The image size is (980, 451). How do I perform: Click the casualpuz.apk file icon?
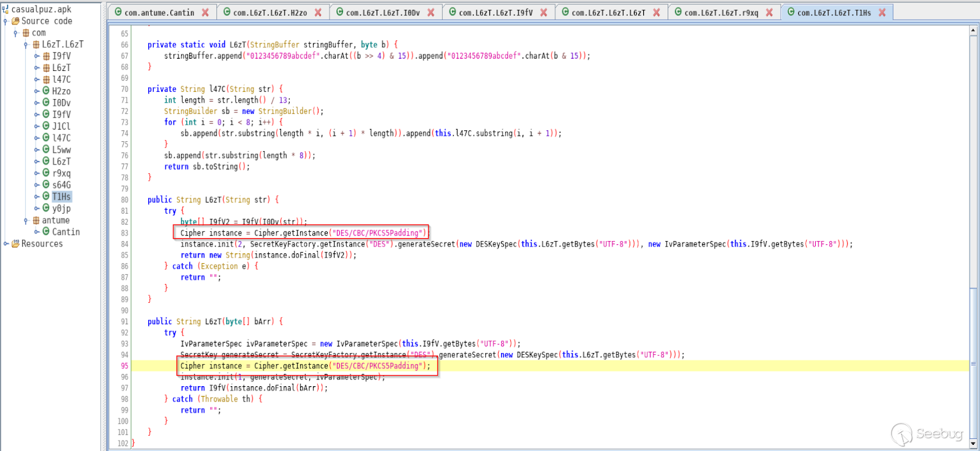6,9
